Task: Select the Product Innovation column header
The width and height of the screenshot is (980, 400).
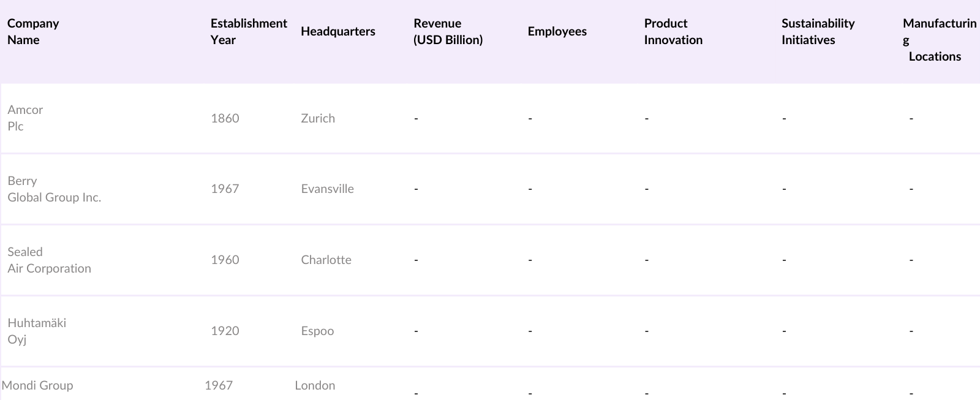Action: (673, 31)
